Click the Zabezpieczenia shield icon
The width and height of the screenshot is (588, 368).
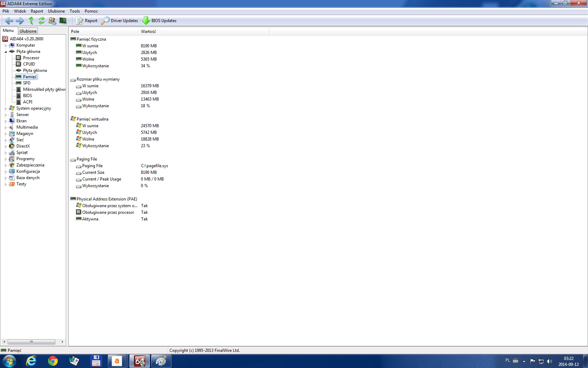[12, 165]
